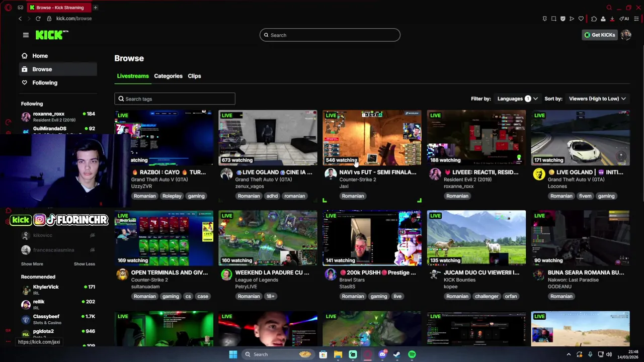Open Spotify from the taskbar
644x362 pixels.
click(x=412, y=354)
